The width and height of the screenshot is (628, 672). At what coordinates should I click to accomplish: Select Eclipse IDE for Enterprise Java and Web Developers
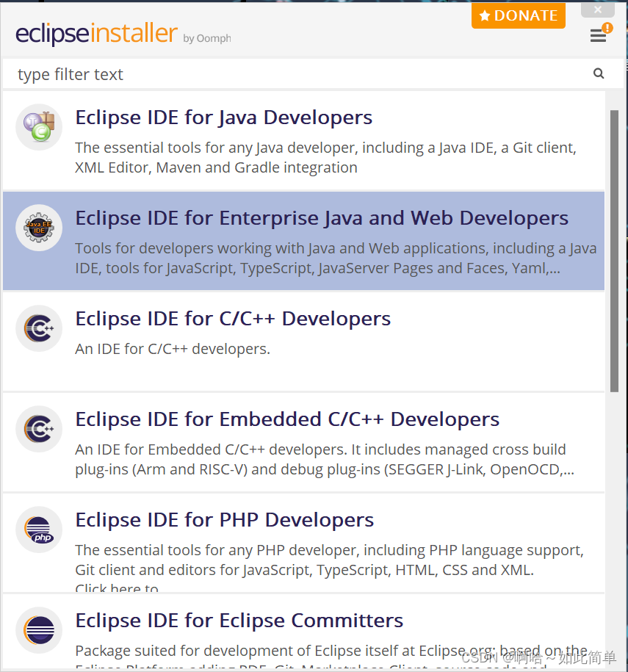coord(322,217)
